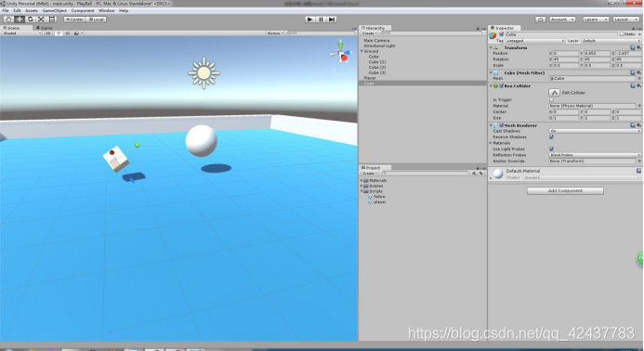Open the Mesh object picker circle
This screenshot has height=351, width=644.
pyautogui.click(x=639, y=78)
